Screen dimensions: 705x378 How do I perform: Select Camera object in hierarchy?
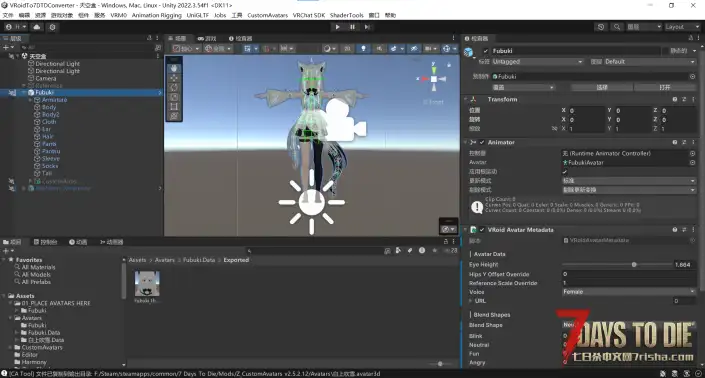tap(46, 78)
